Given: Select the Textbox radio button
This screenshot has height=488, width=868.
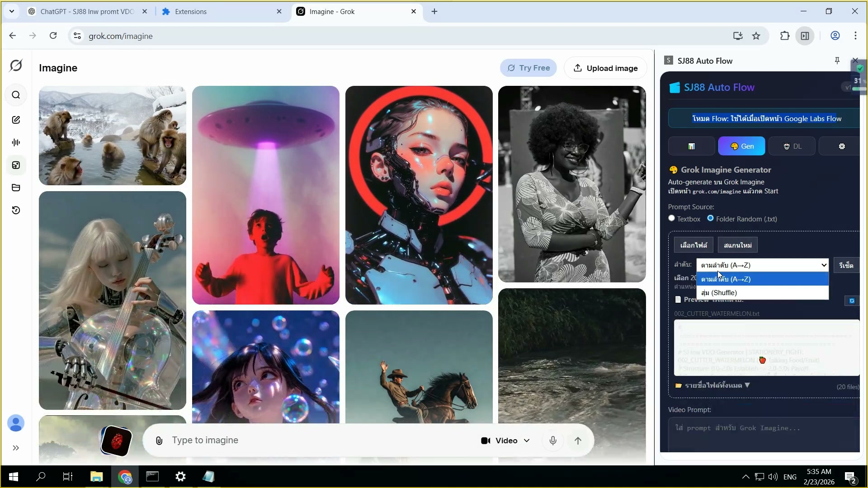Looking at the screenshot, I should click(672, 218).
